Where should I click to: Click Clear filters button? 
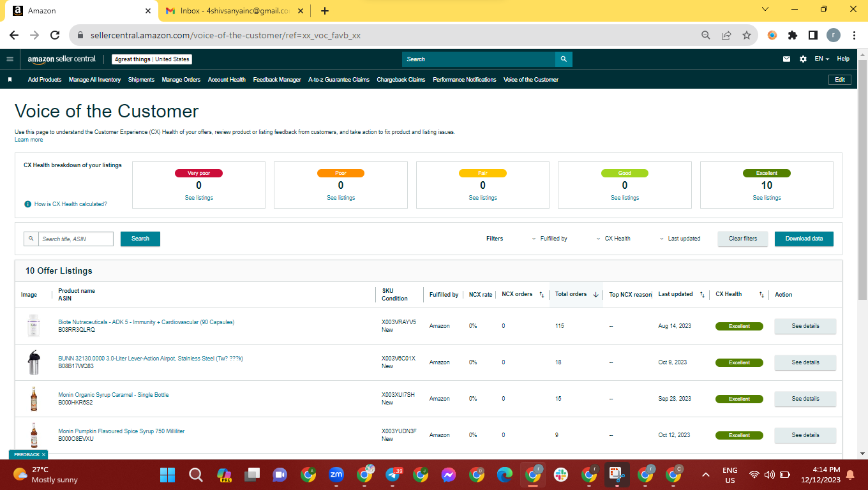[x=743, y=239]
